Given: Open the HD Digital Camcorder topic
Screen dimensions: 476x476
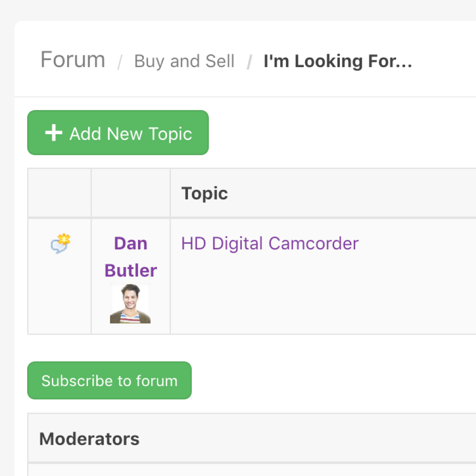Looking at the screenshot, I should click(269, 244).
